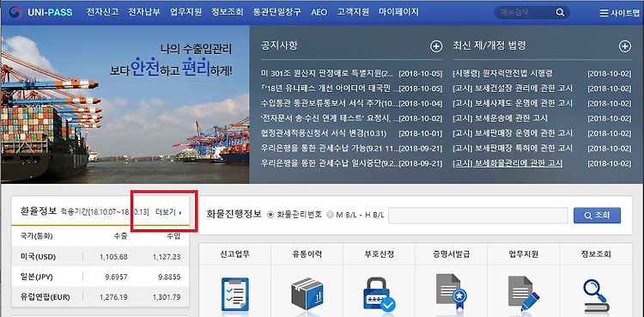The height and width of the screenshot is (317, 644).
Task: Open law [고시] 보세화물관리에 관한 고시
Action: tap(507, 163)
